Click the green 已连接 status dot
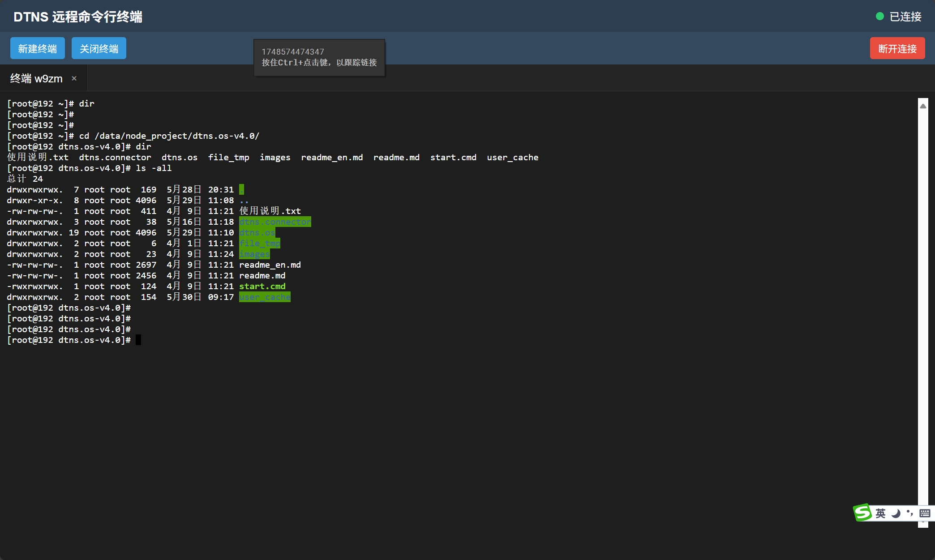 coord(880,17)
